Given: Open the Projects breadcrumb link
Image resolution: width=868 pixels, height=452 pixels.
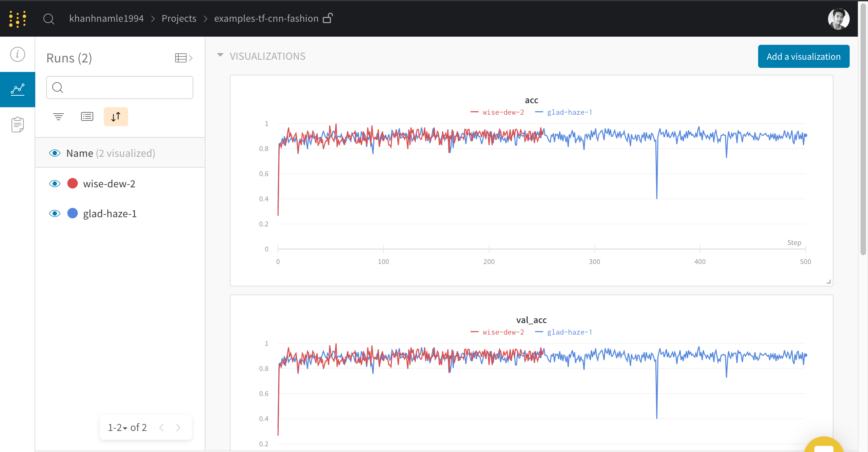Looking at the screenshot, I should [x=179, y=18].
